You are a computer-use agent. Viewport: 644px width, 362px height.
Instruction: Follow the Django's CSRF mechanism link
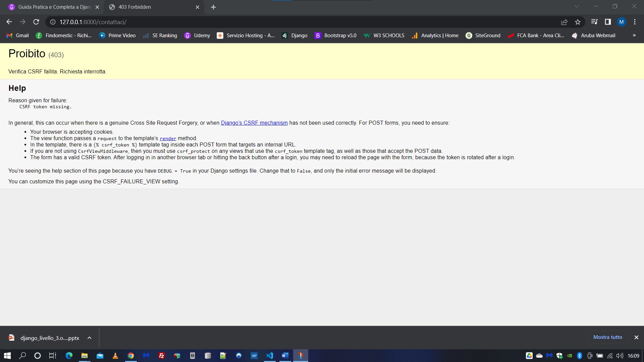point(254,123)
